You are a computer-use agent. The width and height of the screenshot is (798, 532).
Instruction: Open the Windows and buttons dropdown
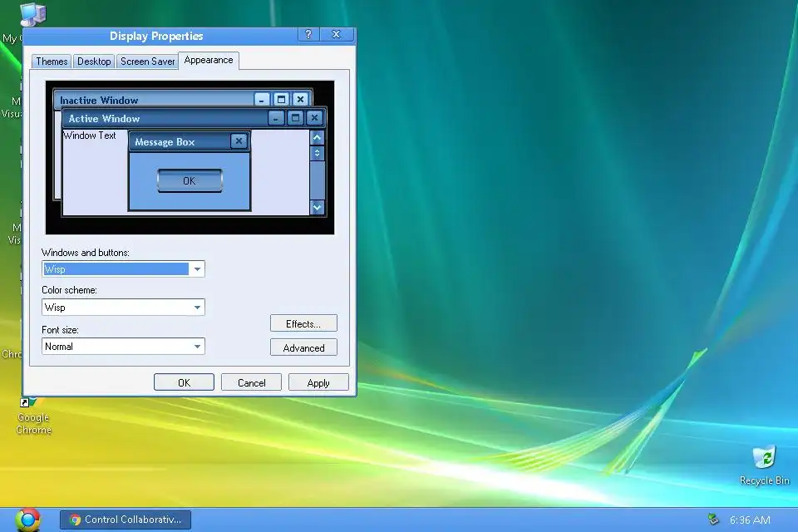click(x=197, y=269)
